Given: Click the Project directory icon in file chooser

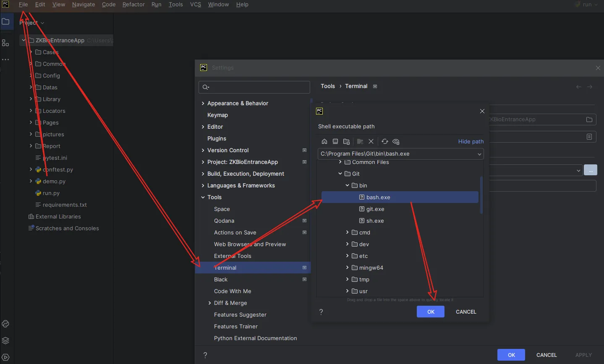Looking at the screenshot, I should pos(346,141).
